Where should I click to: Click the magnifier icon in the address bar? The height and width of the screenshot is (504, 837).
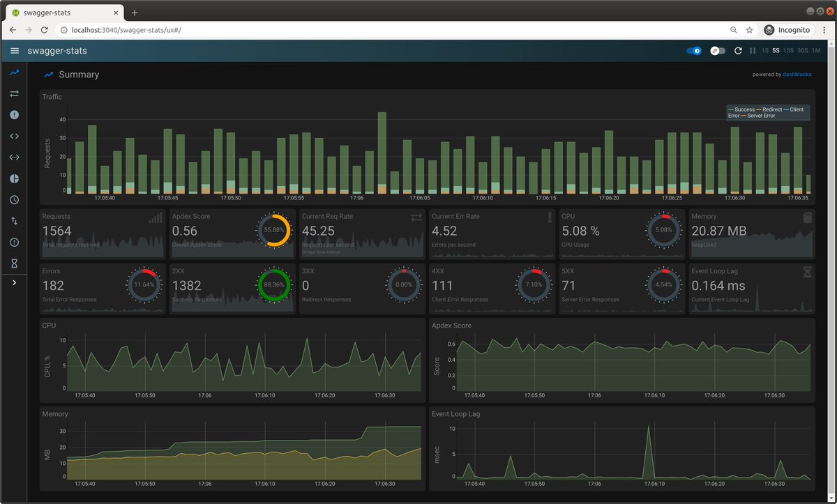(x=733, y=30)
